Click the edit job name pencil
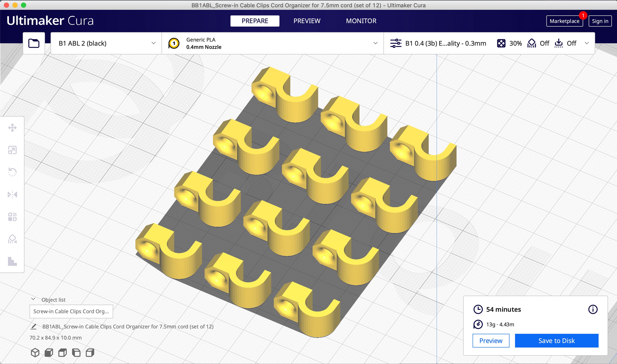This screenshot has width=617, height=364. point(34,327)
